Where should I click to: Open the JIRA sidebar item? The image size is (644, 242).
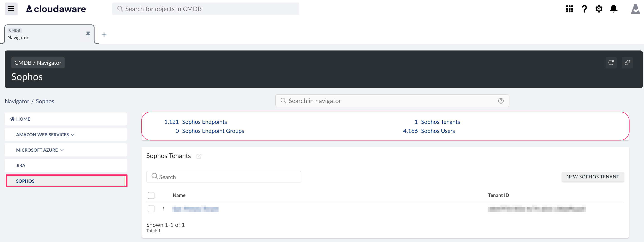66,165
